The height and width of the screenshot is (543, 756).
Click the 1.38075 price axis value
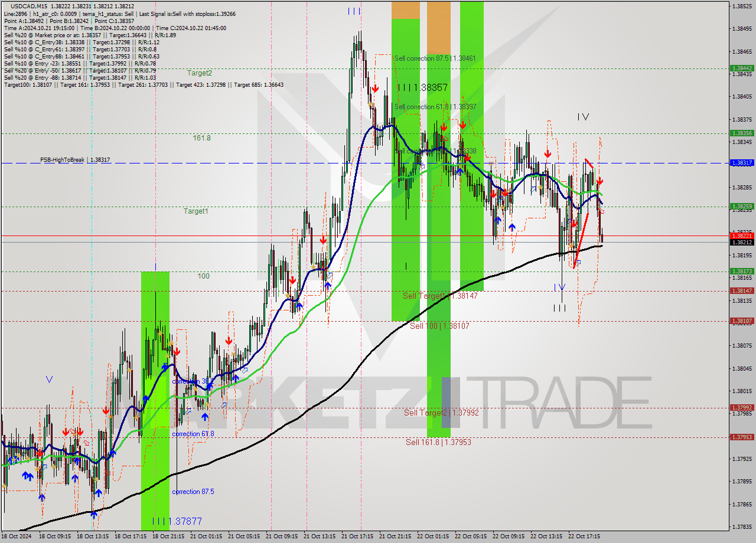[742, 346]
